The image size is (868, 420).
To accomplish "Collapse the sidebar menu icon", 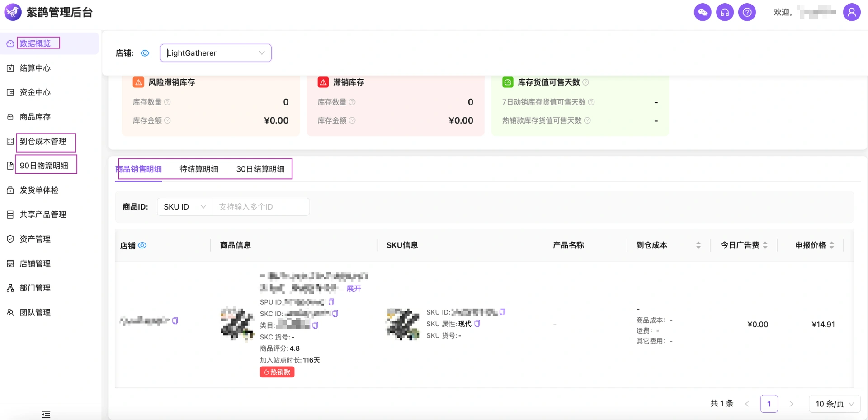I will (46, 414).
